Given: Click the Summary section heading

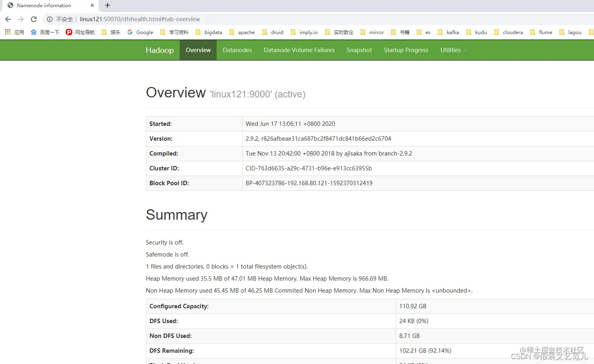Looking at the screenshot, I should coord(176,215).
